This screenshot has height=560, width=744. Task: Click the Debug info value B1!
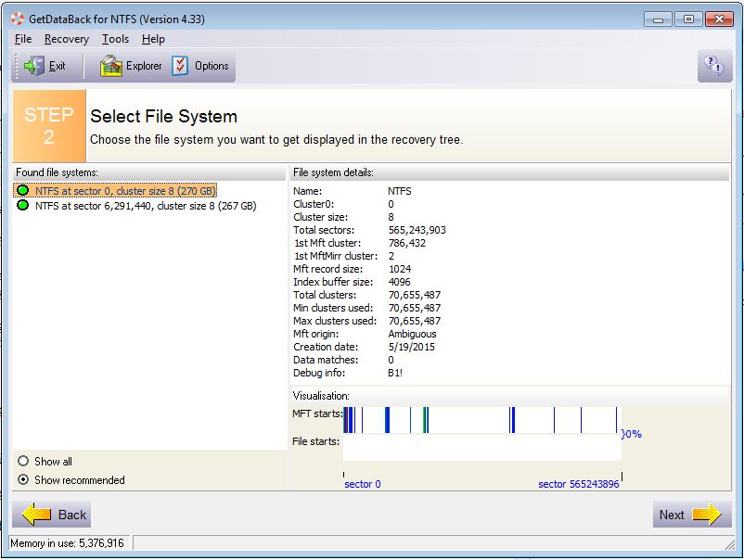pyautogui.click(x=395, y=373)
